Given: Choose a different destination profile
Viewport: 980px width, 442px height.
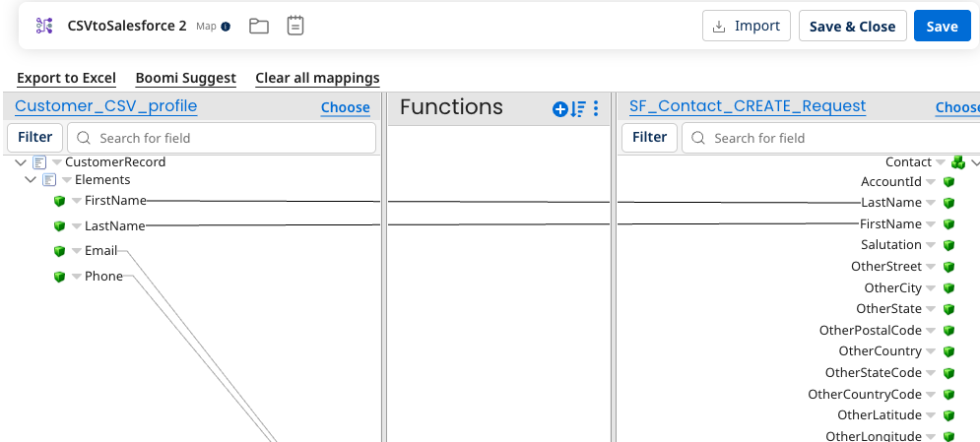Looking at the screenshot, I should (x=957, y=107).
